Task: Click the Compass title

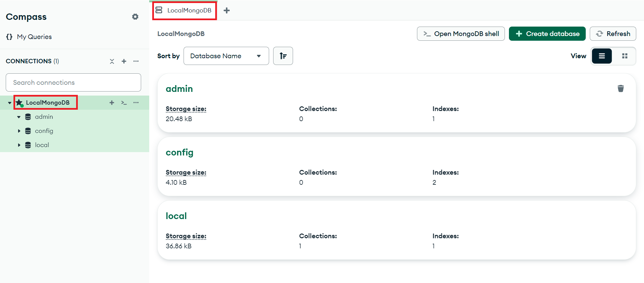Action: click(x=26, y=17)
